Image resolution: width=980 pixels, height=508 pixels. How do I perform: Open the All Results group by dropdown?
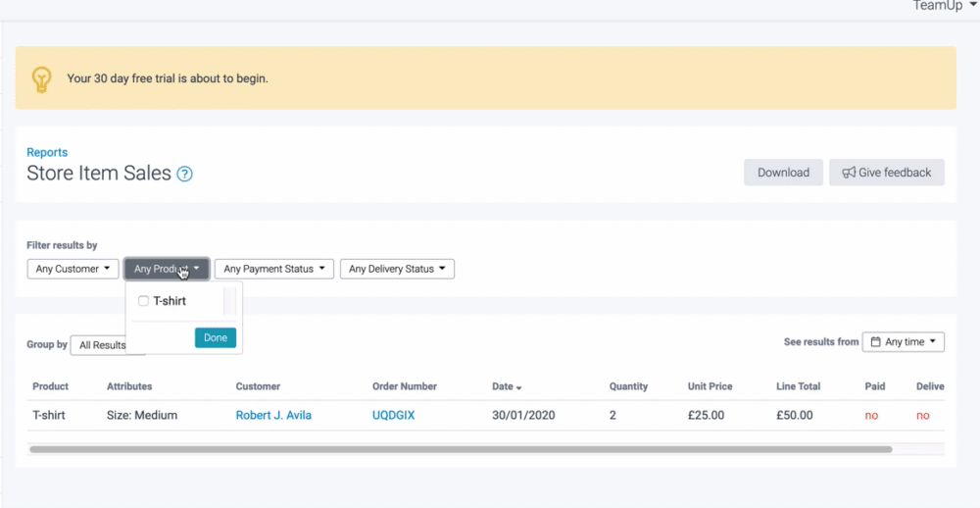(101, 345)
